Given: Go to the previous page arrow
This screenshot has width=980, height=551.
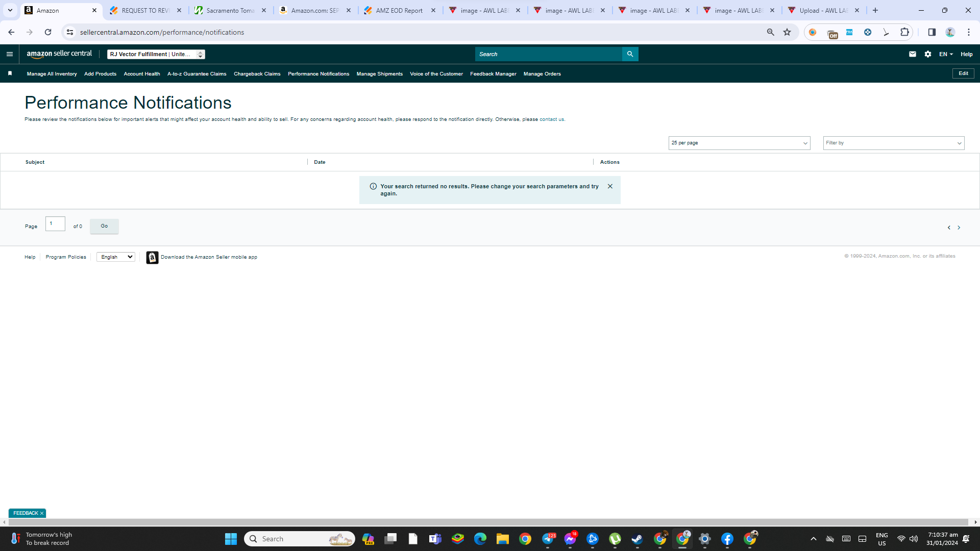Looking at the screenshot, I should [x=949, y=228].
